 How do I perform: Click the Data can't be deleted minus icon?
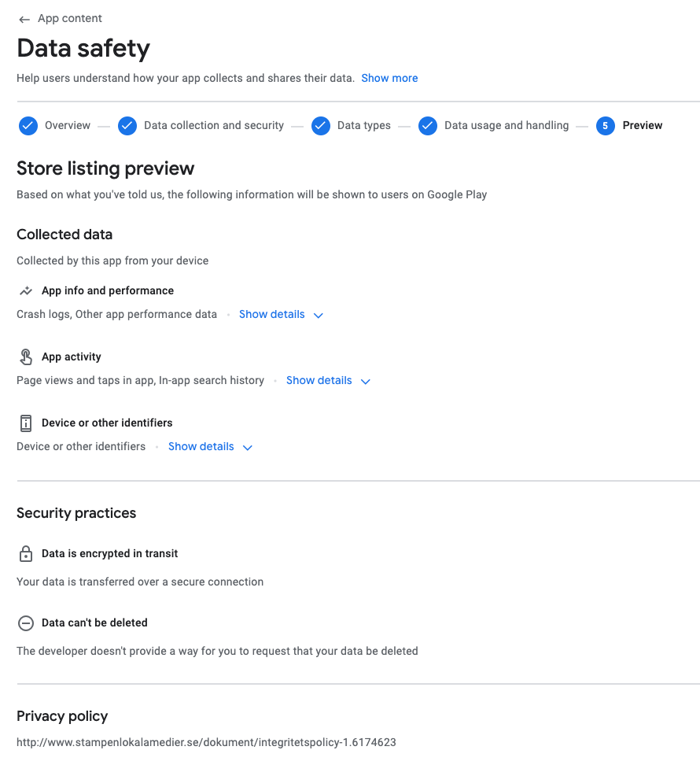[x=26, y=623]
